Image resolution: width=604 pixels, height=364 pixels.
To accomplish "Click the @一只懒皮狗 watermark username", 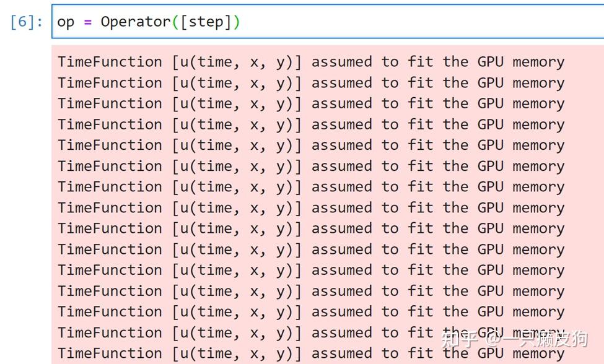I will (x=536, y=339).
